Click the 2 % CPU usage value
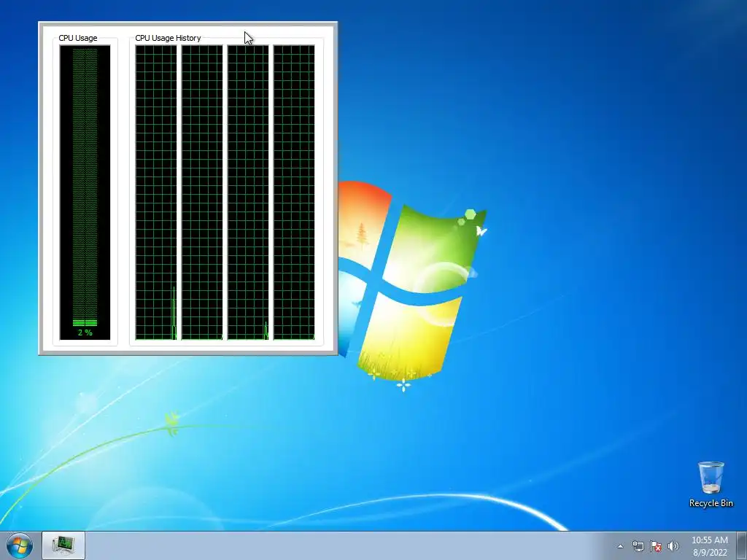The height and width of the screenshot is (560, 747). coord(85,332)
